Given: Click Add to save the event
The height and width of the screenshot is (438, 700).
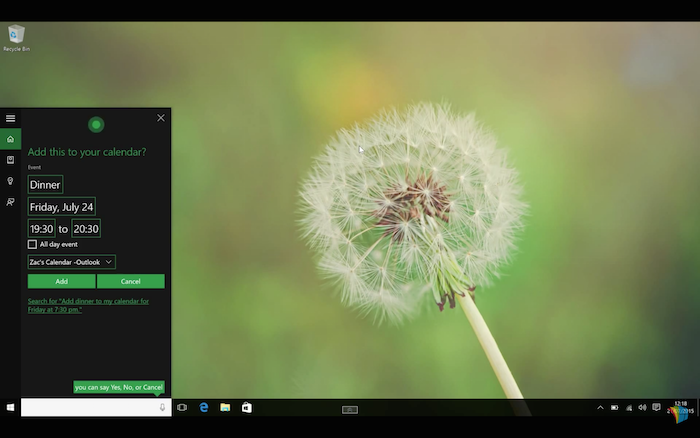Looking at the screenshot, I should (x=61, y=281).
